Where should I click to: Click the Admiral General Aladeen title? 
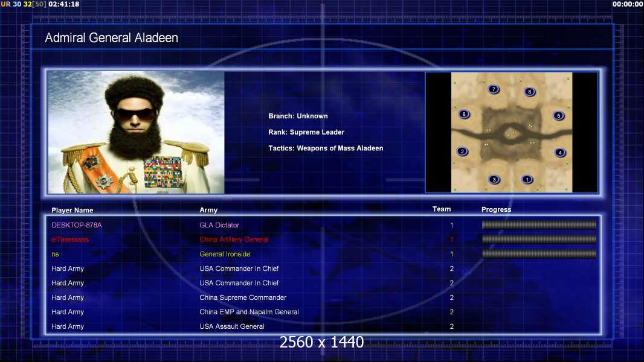pos(111,38)
